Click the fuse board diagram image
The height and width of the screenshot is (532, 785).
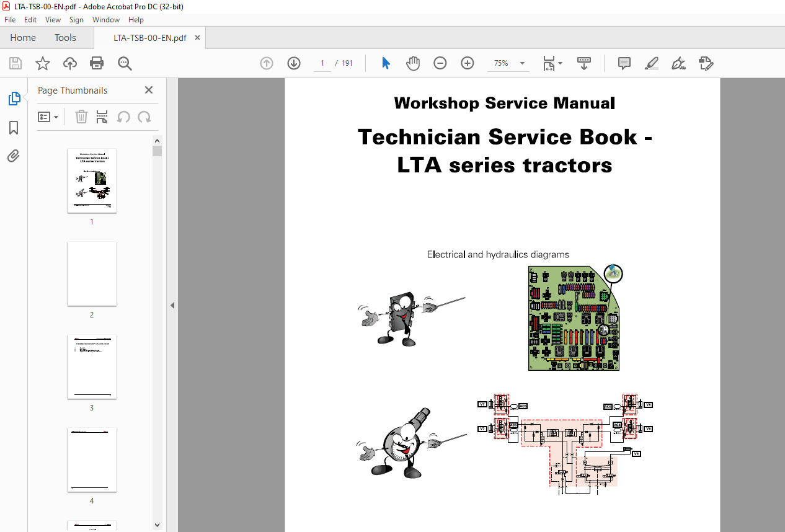(x=575, y=317)
